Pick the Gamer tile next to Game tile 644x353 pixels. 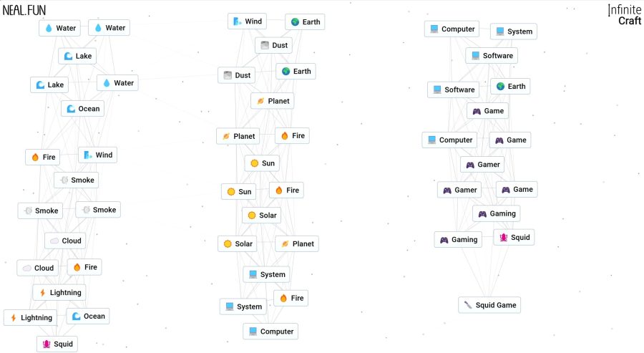pyautogui.click(x=458, y=190)
